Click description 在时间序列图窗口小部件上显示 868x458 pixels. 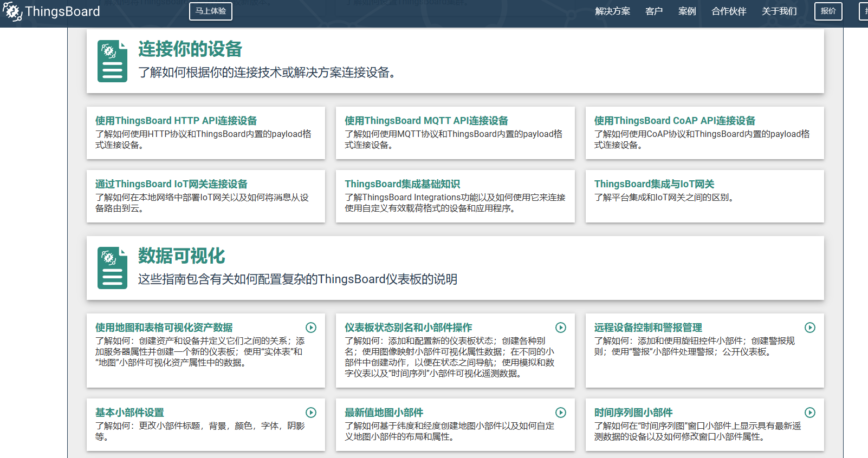coord(697,431)
